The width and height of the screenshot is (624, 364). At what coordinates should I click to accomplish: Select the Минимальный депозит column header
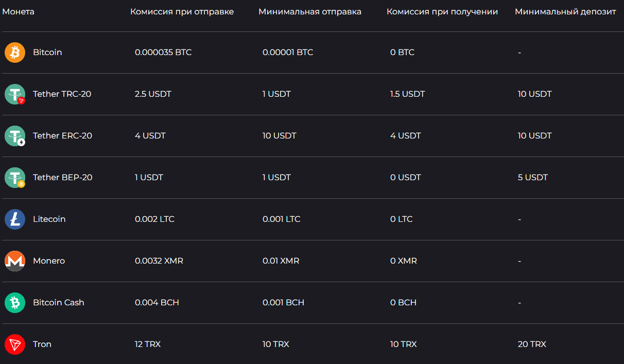565,12
